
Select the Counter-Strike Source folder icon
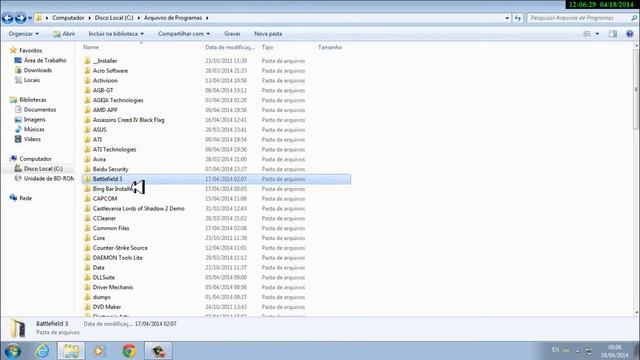coord(87,248)
